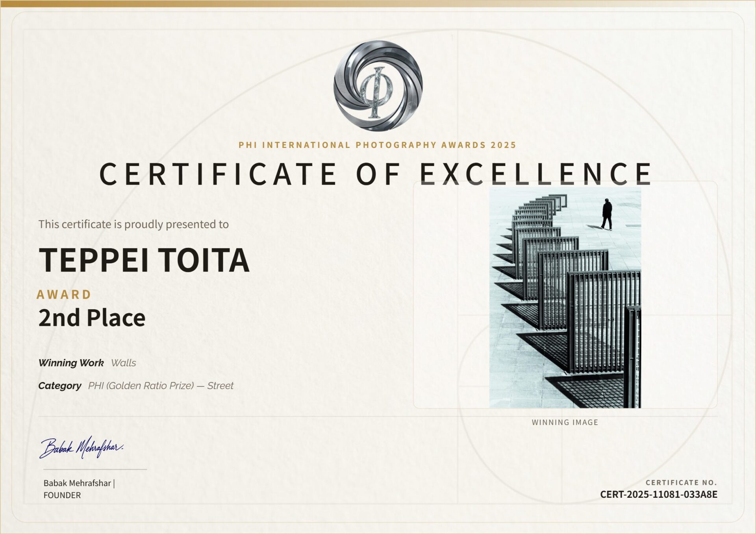Click the 'Winning Work' label

point(71,363)
